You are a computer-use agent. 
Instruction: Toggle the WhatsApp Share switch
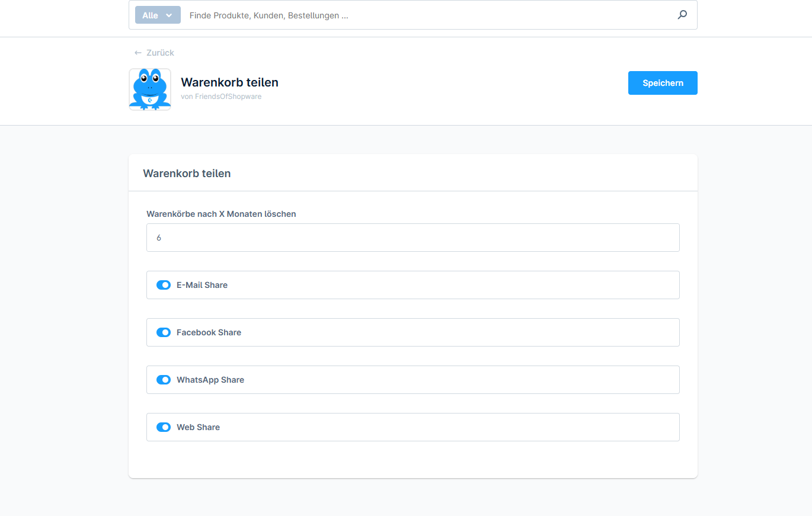164,380
